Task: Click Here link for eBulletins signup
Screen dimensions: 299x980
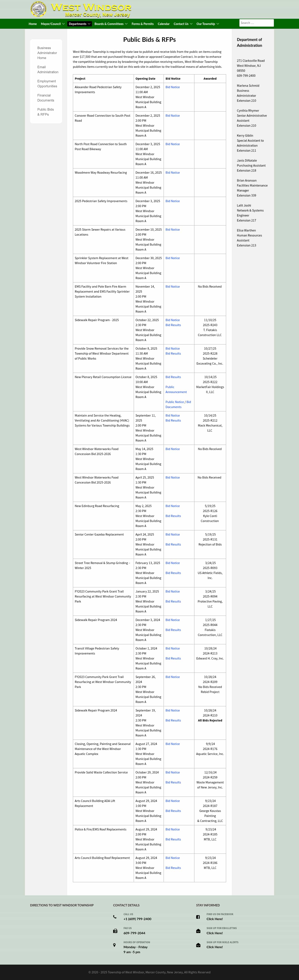Action: point(215,933)
